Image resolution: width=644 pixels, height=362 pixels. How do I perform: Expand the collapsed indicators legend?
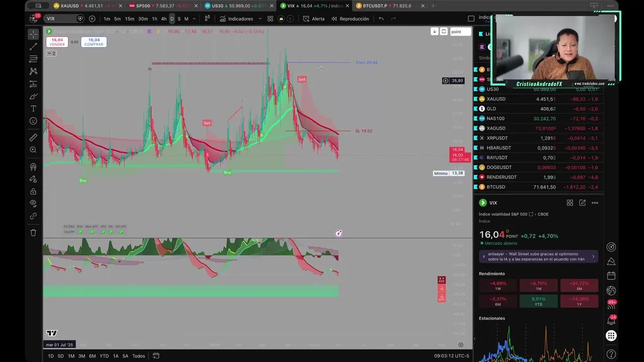51,53
